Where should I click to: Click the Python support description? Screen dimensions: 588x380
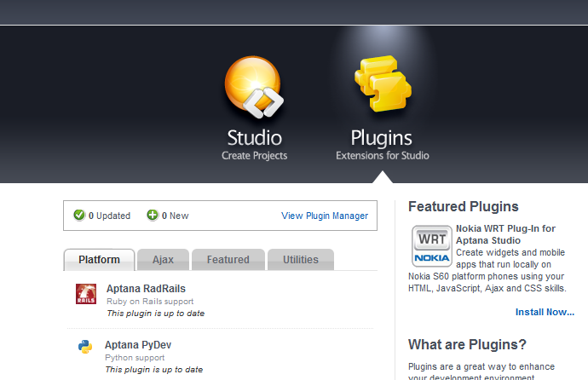(135, 358)
